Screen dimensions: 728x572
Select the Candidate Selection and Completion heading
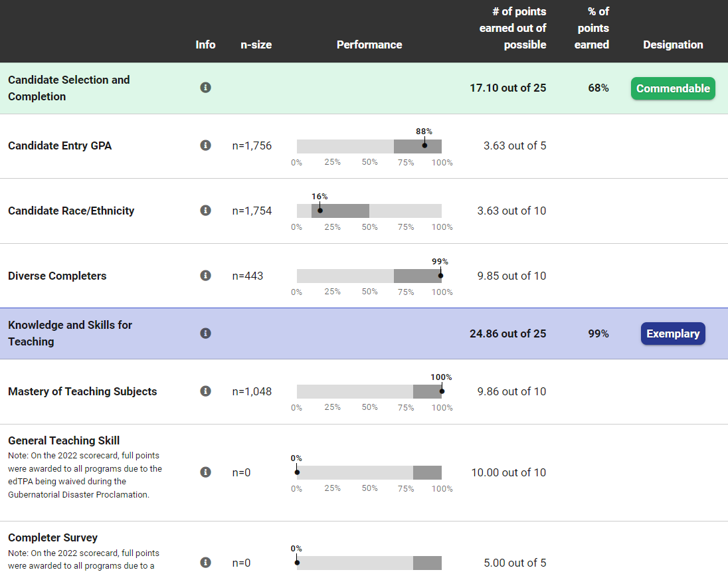click(69, 88)
